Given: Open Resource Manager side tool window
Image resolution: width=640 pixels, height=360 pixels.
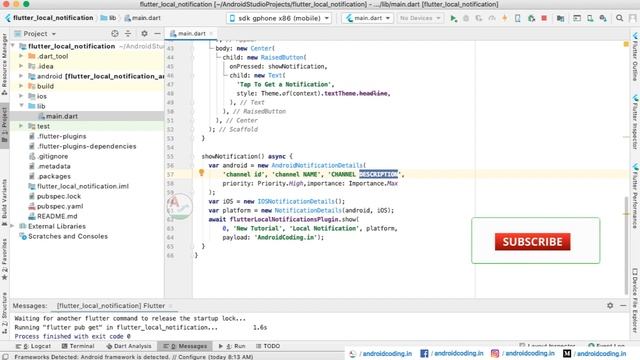Looking at the screenshot, I should tap(4, 64).
